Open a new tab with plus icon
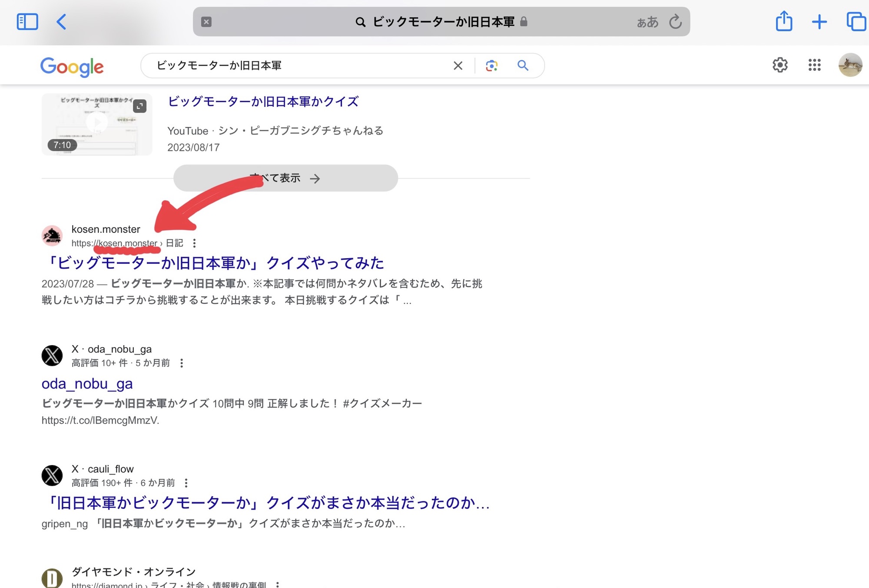This screenshot has height=588, width=869. 819,22
